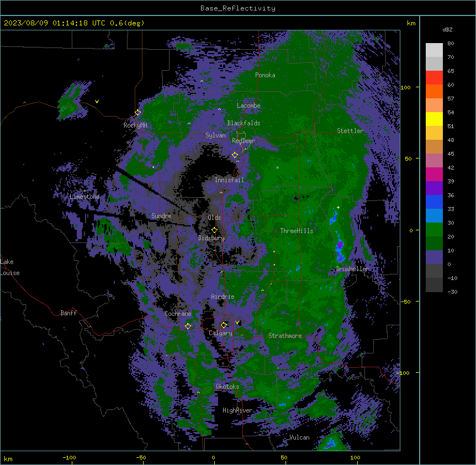
Task: Click the yellow diamond marker beside RockyMH
Action: tap(138, 112)
